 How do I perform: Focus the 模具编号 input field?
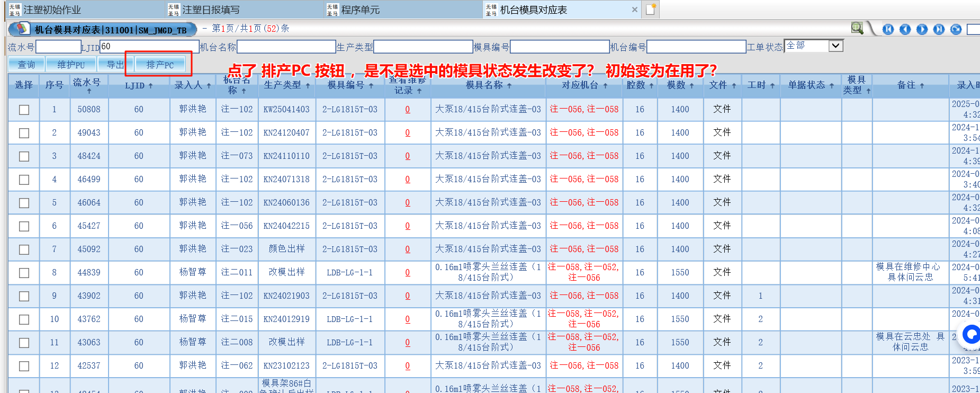[560, 47]
